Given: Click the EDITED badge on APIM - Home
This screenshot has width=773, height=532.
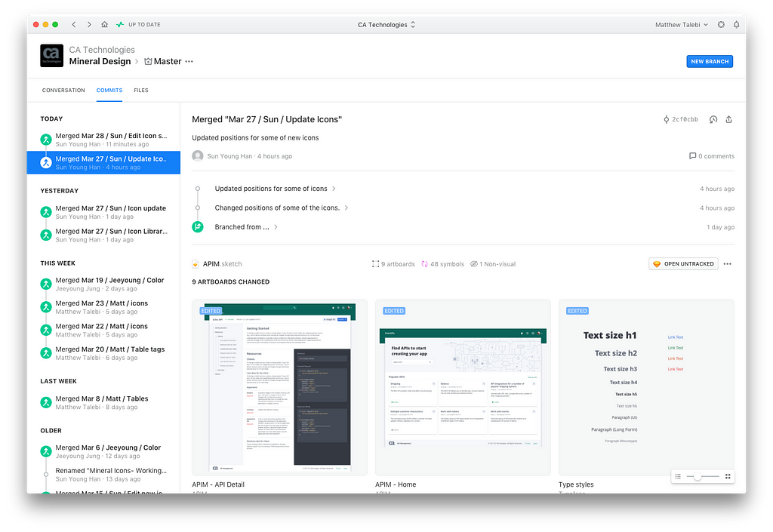Looking at the screenshot, I should pos(394,311).
